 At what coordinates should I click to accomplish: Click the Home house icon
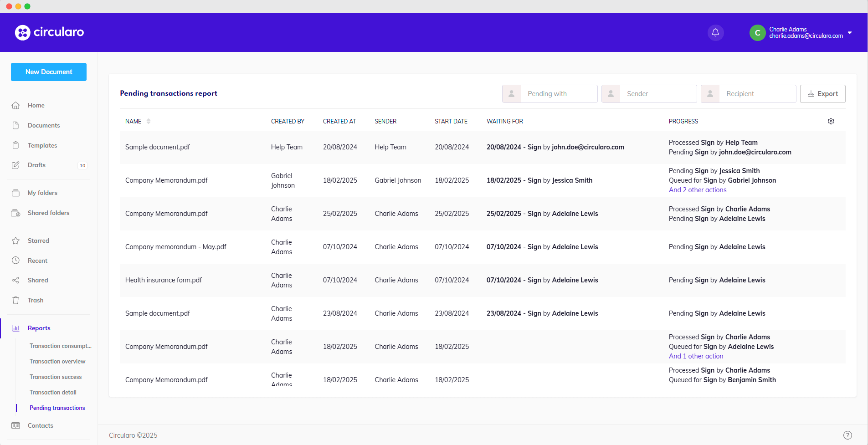coord(15,105)
